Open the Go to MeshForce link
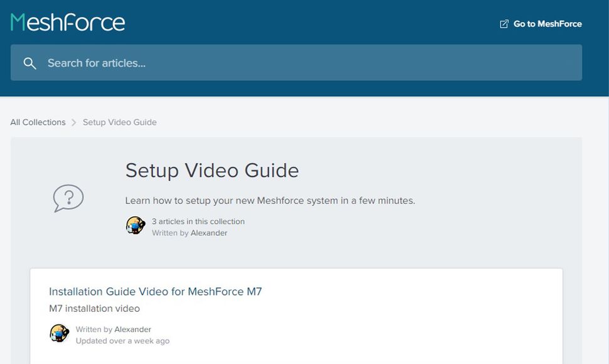609x364 pixels. [541, 24]
